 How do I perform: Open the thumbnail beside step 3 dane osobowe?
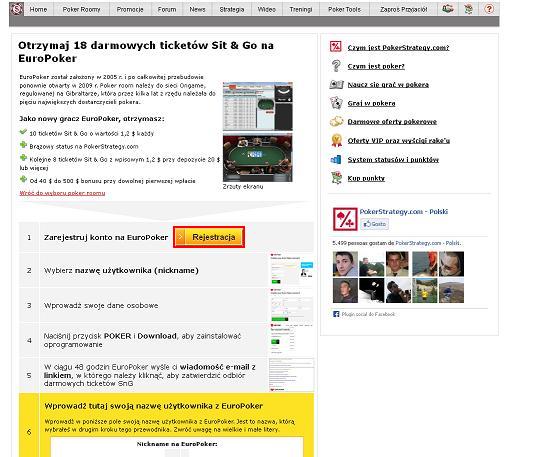tap(291, 305)
